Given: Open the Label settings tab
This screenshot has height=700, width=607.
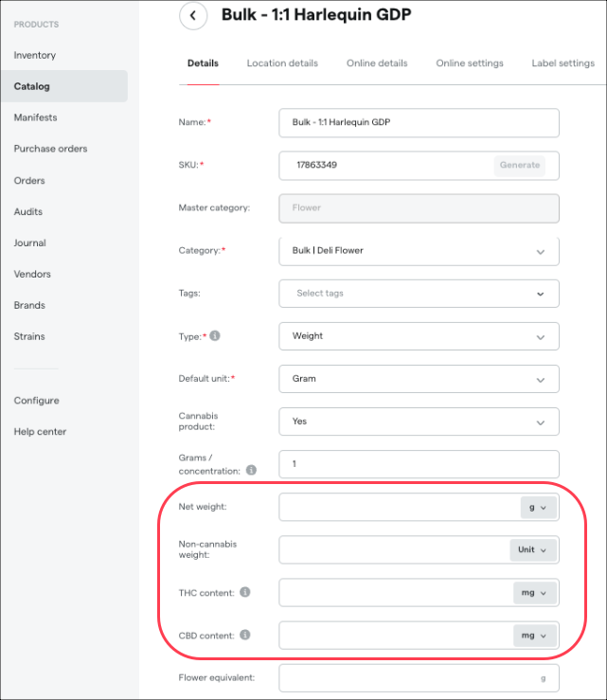Looking at the screenshot, I should [x=562, y=63].
